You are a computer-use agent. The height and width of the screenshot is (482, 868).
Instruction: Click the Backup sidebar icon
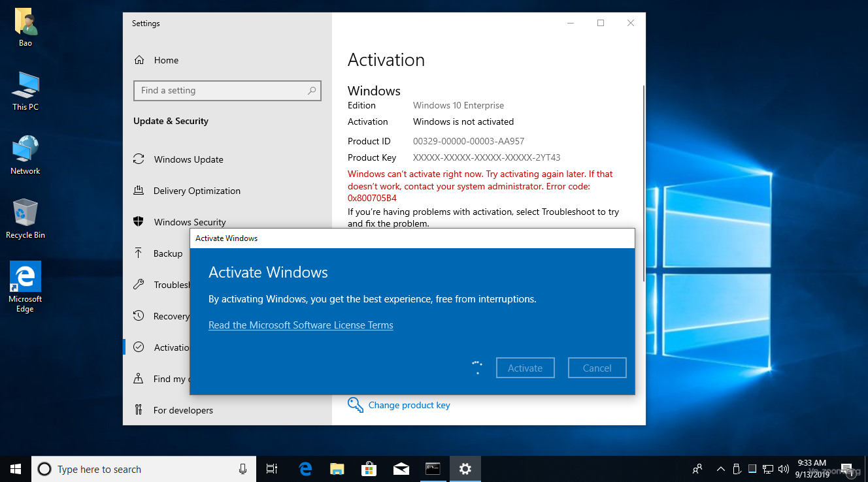click(139, 253)
